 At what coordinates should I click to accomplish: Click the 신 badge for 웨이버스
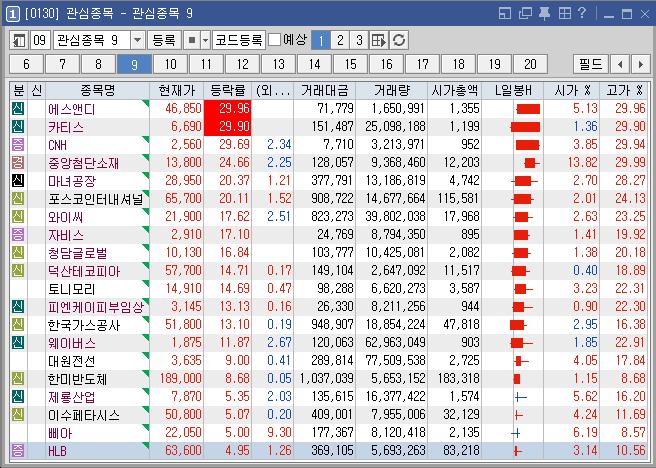pyautogui.click(x=18, y=343)
